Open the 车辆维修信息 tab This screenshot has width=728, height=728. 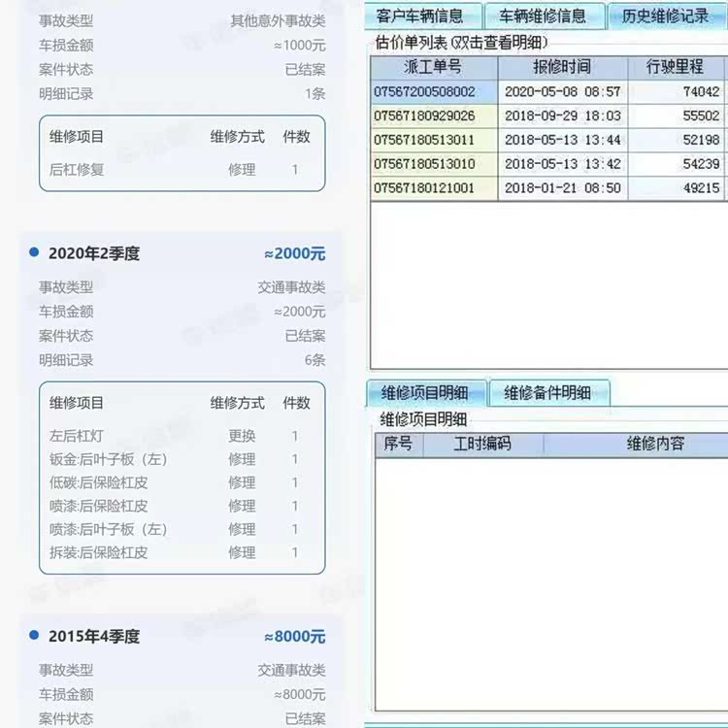(x=542, y=17)
